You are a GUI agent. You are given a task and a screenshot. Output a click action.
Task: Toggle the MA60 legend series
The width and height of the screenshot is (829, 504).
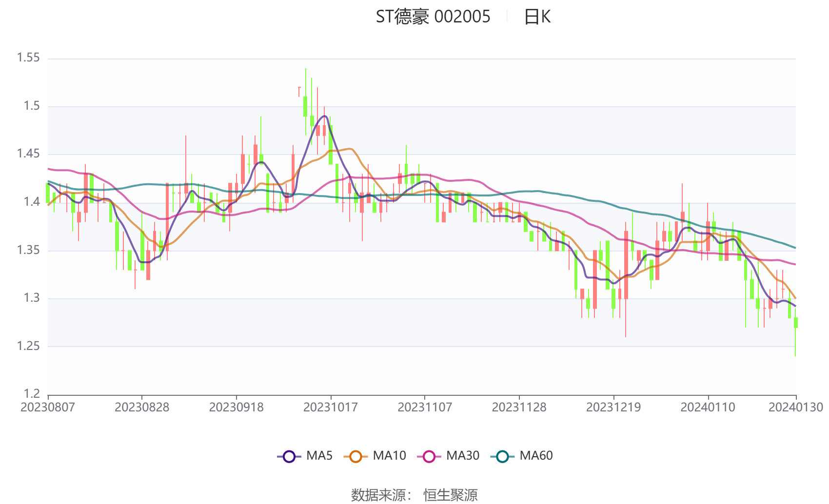522,456
